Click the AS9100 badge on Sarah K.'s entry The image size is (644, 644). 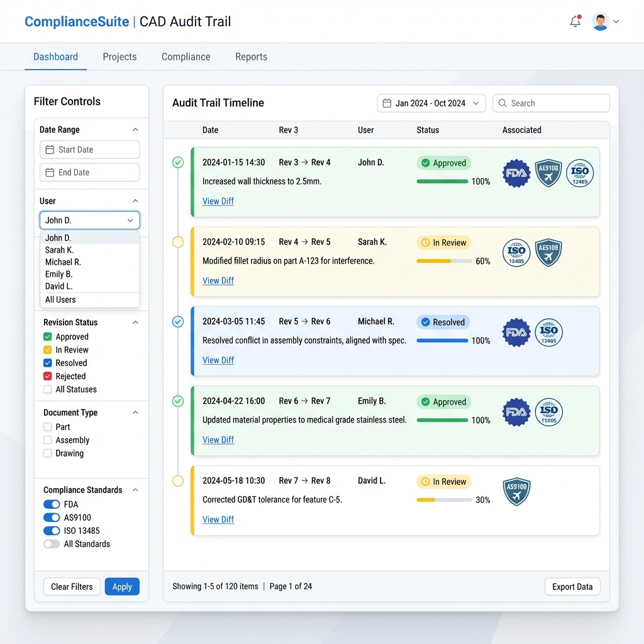point(548,253)
